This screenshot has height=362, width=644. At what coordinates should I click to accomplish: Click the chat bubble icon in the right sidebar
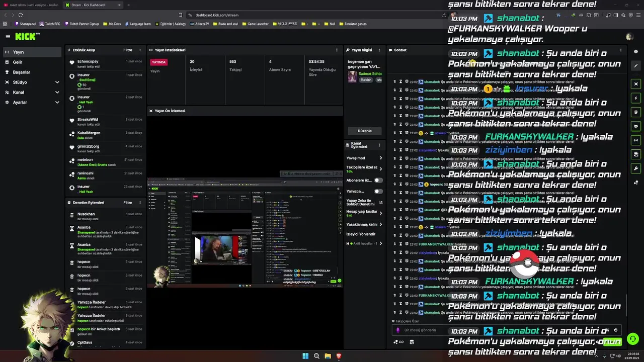point(636,126)
